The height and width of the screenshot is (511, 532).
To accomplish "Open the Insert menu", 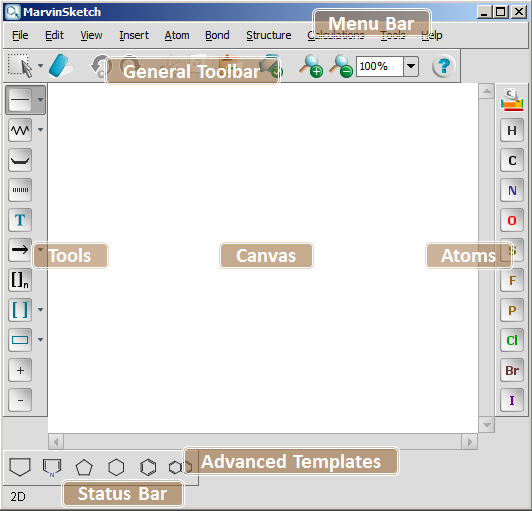I will click(134, 35).
